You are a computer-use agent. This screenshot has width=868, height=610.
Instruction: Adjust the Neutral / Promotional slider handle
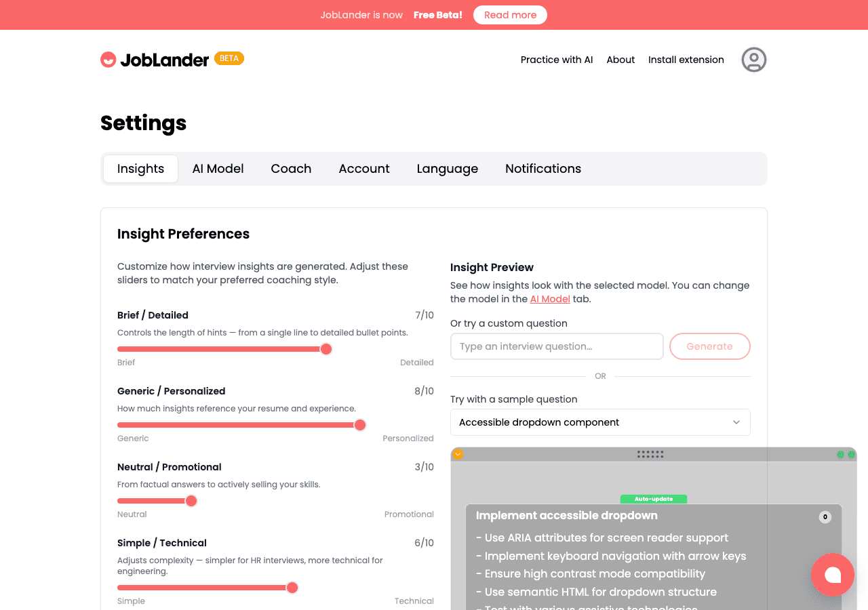191,500
